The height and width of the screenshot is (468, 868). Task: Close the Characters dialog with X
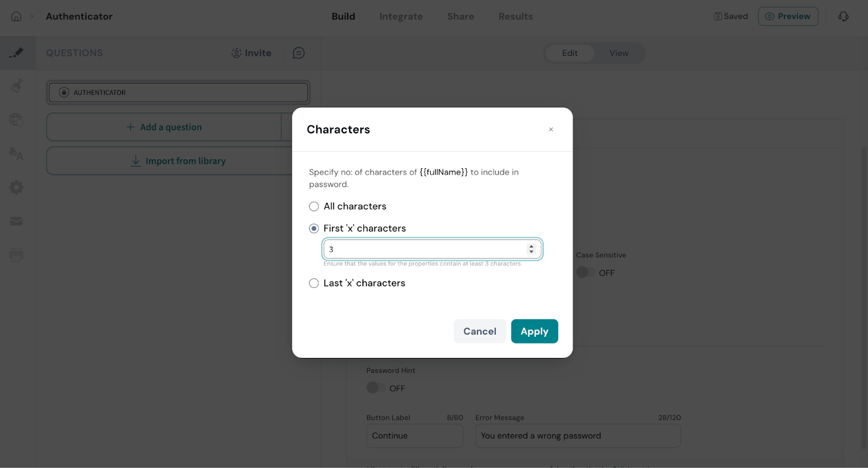pos(551,130)
